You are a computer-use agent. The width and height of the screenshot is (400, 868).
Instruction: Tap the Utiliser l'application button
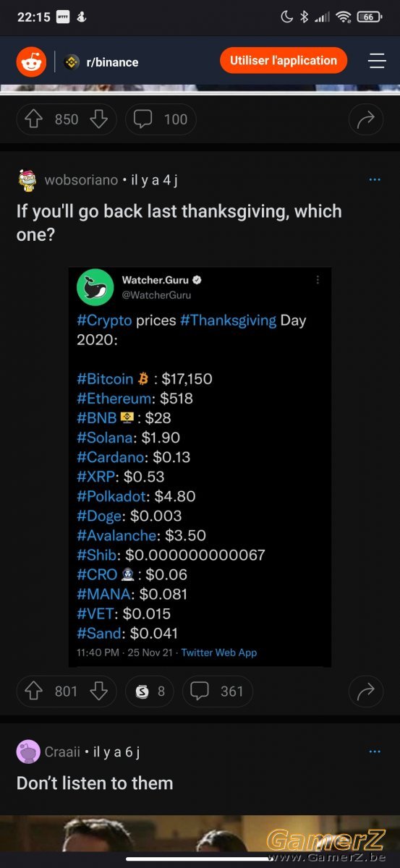[284, 61]
